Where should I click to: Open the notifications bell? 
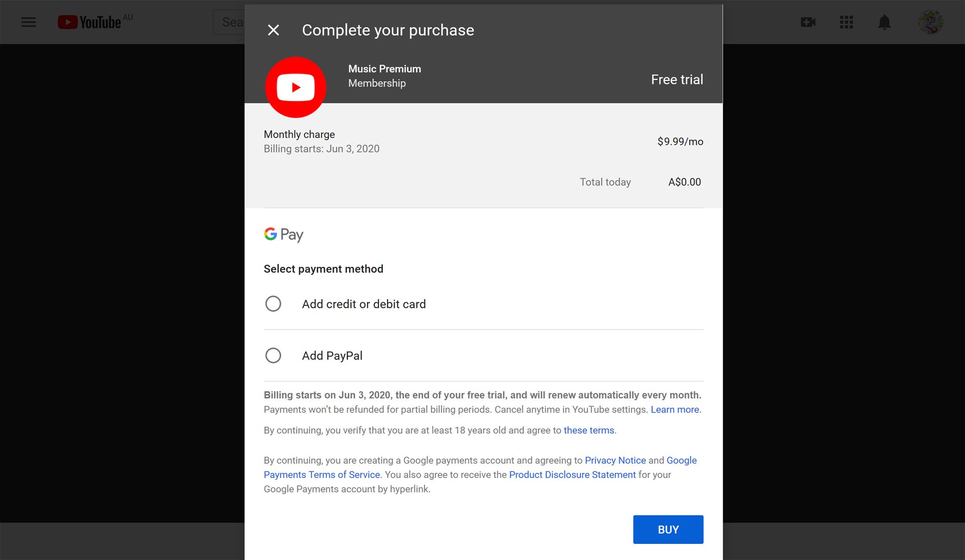click(885, 22)
